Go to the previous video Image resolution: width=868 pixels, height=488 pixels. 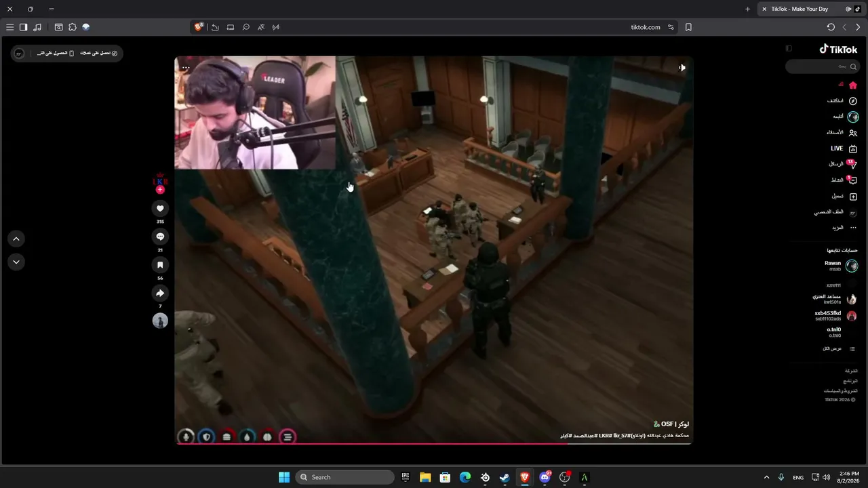coord(16,239)
